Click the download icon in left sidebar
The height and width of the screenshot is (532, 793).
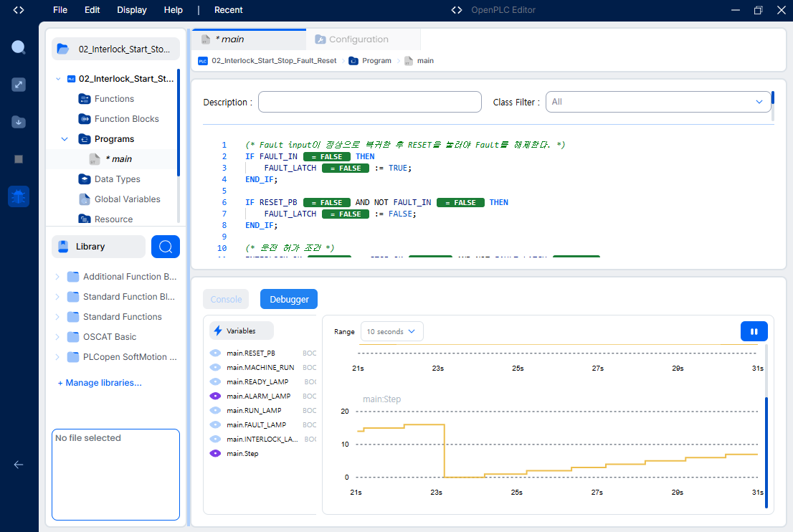click(x=19, y=122)
